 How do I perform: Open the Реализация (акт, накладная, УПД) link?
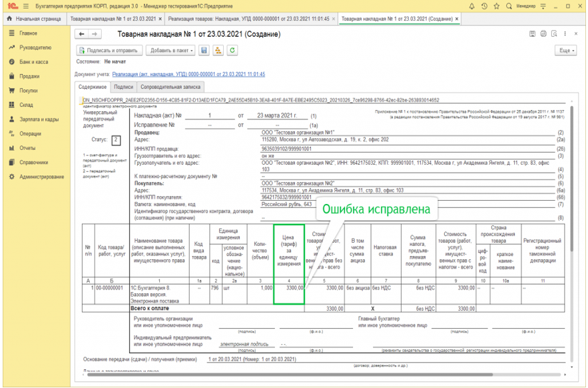[x=188, y=75]
